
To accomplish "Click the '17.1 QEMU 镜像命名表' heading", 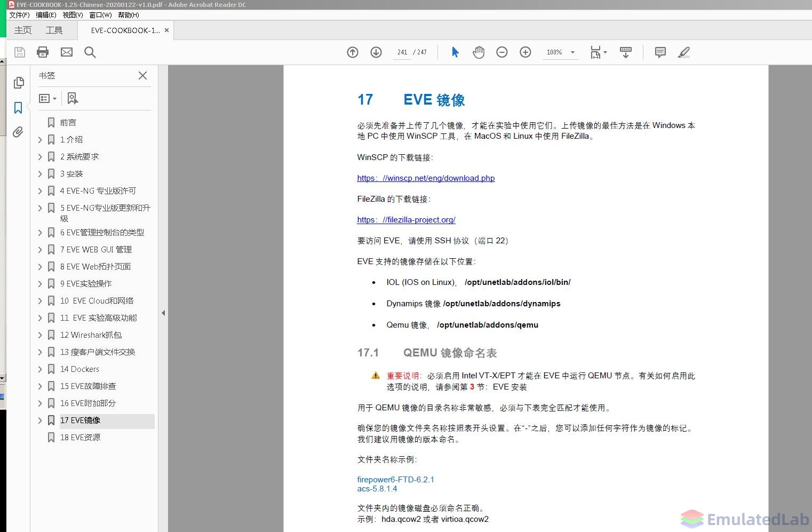I will coord(427,353).
